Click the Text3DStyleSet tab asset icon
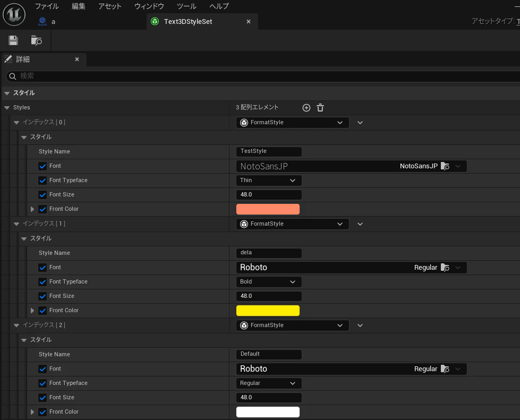This screenshot has width=520, height=420. pyautogui.click(x=155, y=22)
